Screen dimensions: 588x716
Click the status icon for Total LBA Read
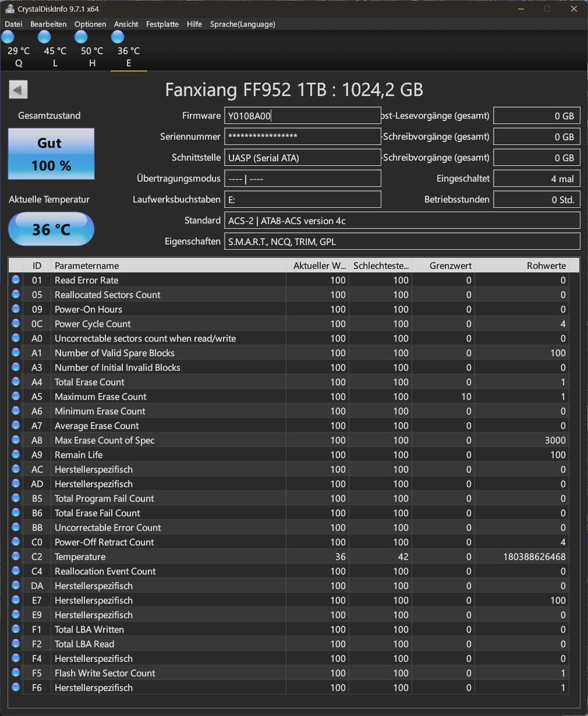pyautogui.click(x=16, y=644)
